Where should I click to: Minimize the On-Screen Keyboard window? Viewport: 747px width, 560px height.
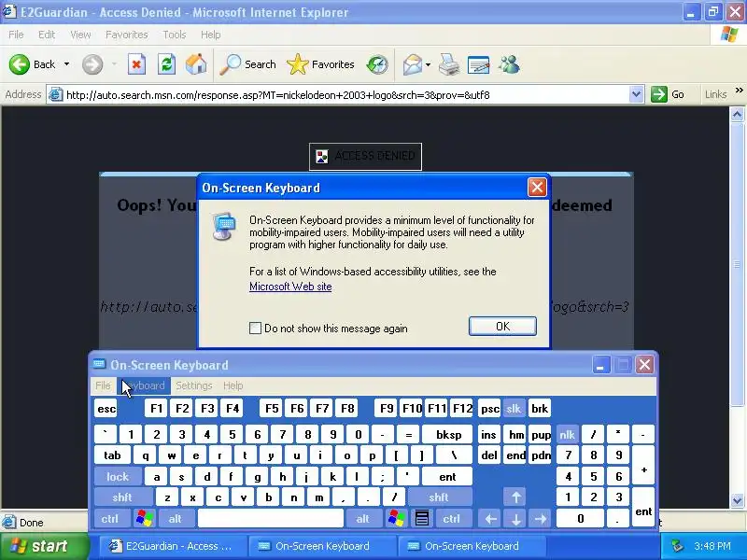click(x=601, y=365)
